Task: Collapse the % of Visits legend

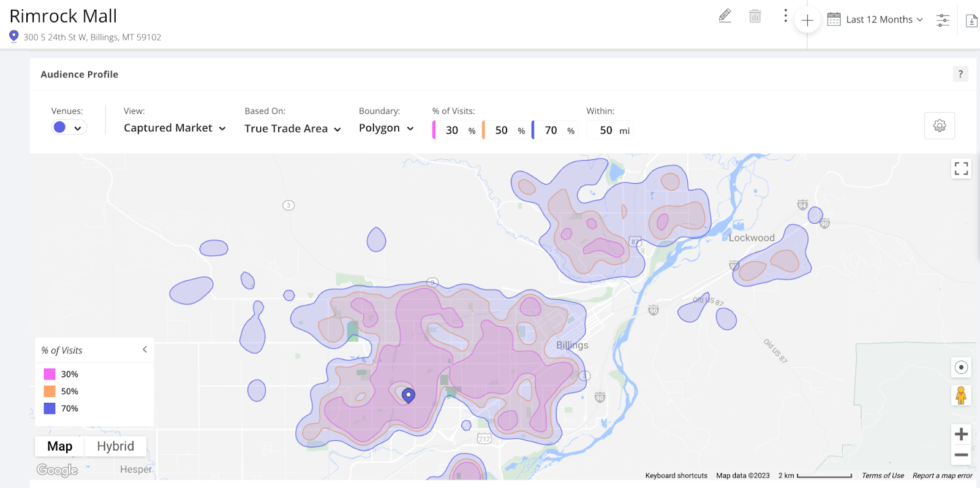Action: point(145,349)
